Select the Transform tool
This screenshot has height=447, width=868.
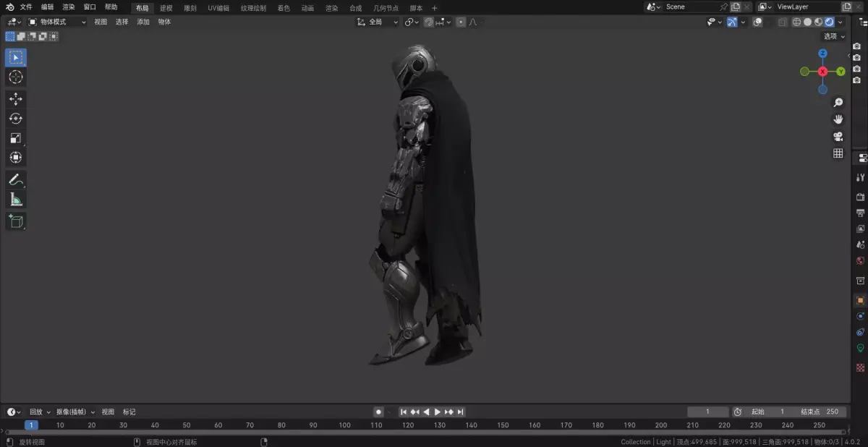coord(16,158)
